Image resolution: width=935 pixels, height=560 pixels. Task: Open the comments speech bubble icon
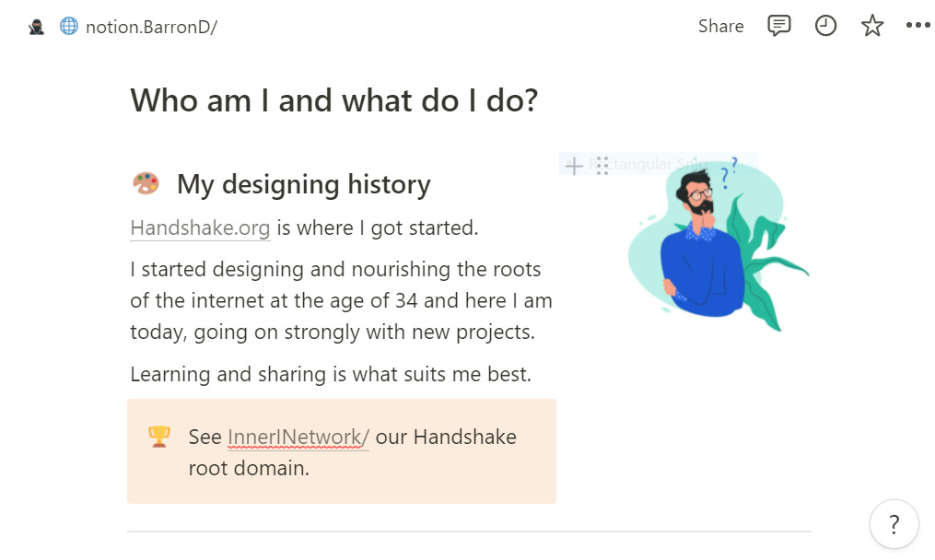(x=778, y=26)
